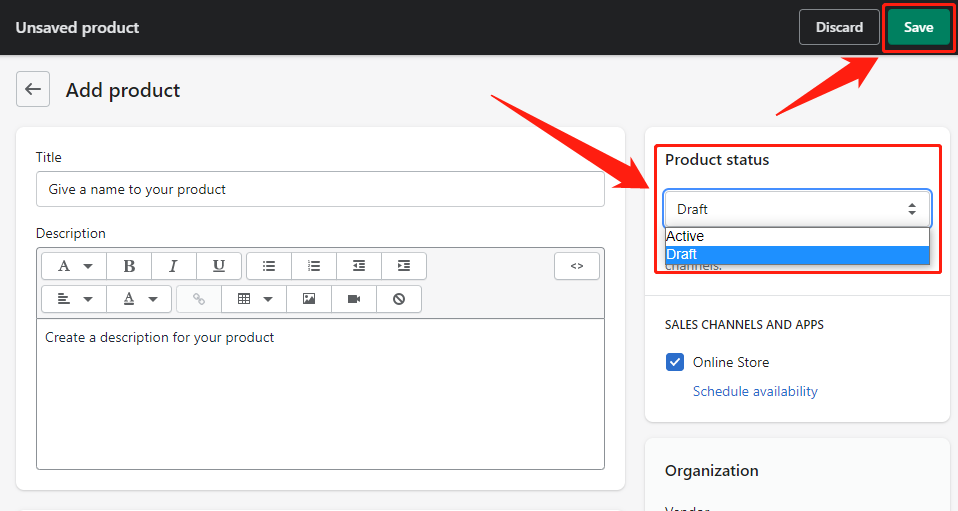
Task: Toggle italic formatting in description editor
Action: [174, 266]
